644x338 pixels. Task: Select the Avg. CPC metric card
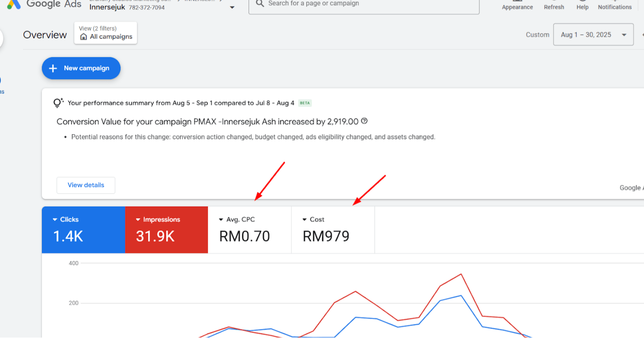click(x=250, y=230)
